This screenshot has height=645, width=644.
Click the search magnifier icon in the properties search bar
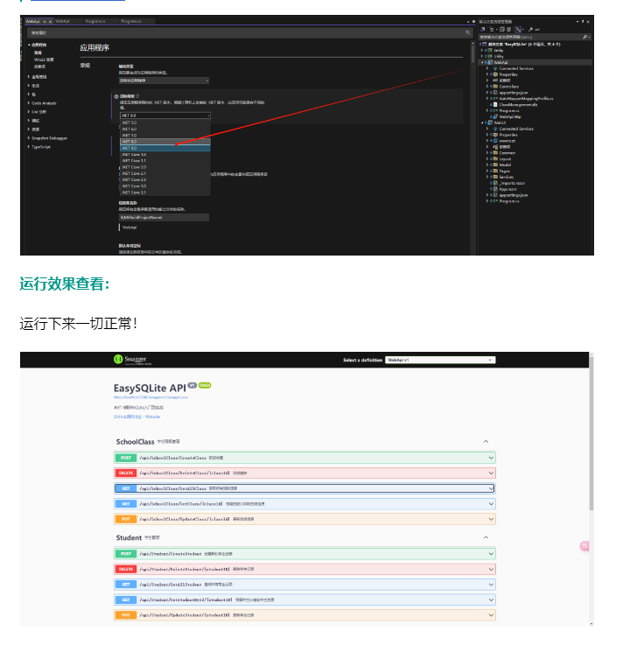[467, 32]
